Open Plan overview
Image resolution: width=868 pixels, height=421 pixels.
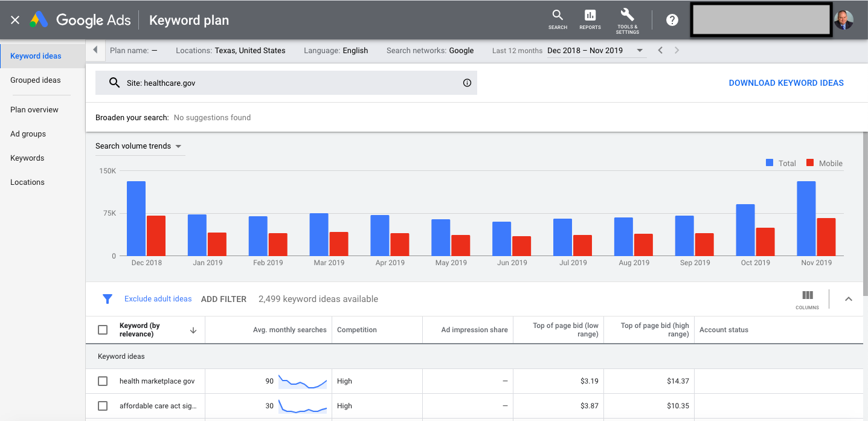[x=34, y=110]
